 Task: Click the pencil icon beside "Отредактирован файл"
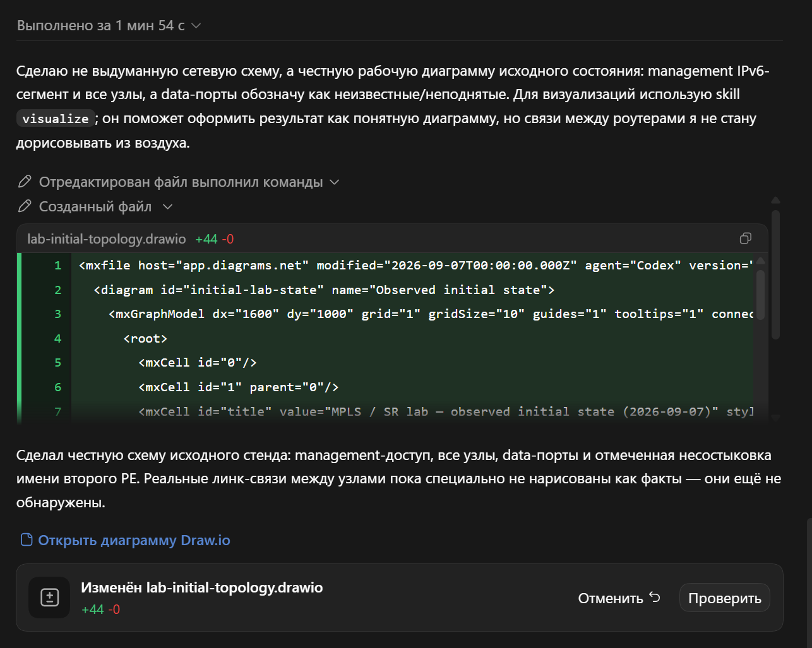click(25, 182)
